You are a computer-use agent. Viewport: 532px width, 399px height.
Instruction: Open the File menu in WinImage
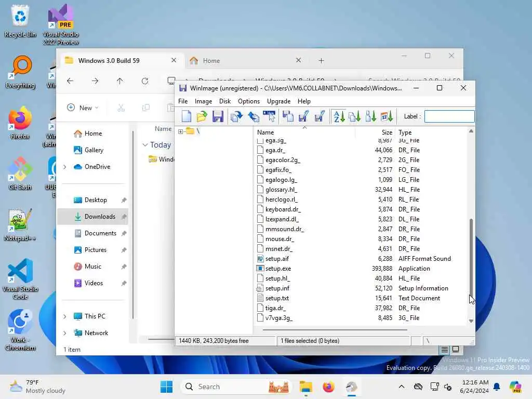tap(183, 101)
